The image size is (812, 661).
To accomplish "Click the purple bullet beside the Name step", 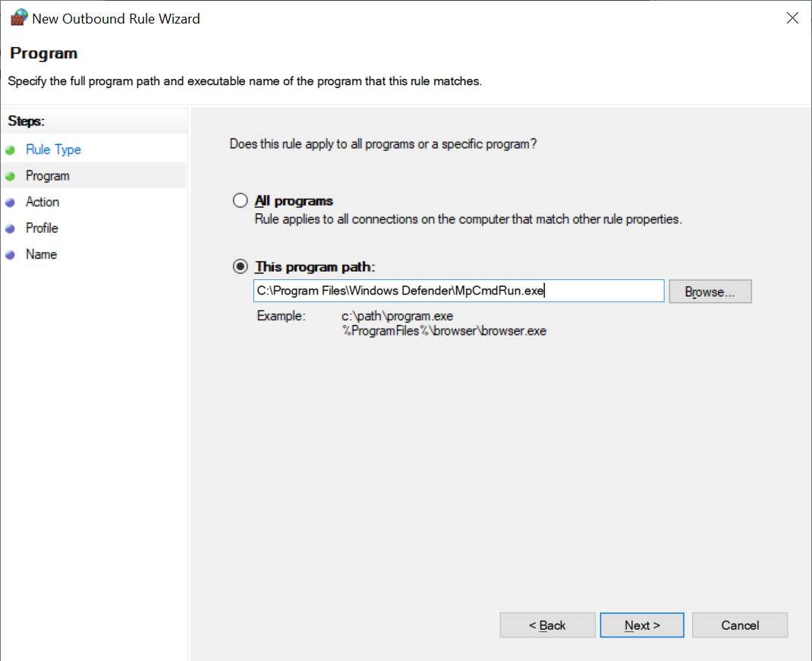I will click(x=10, y=255).
